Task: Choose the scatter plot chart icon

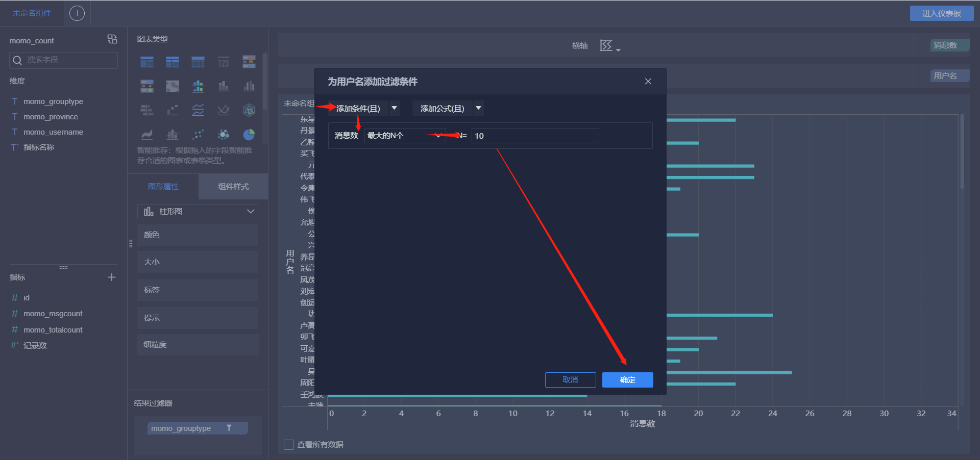Action: point(198,134)
